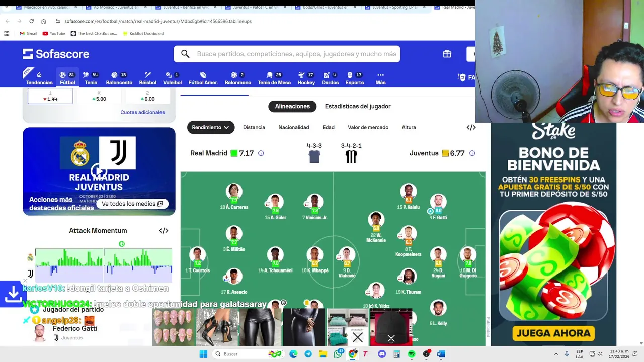Select W. McKennie in the lineup
This screenshot has width=644, height=362.
coord(376,227)
